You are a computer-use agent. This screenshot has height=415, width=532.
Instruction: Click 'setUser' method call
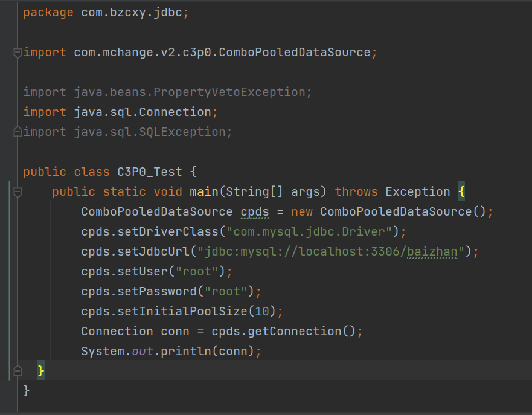tap(143, 271)
